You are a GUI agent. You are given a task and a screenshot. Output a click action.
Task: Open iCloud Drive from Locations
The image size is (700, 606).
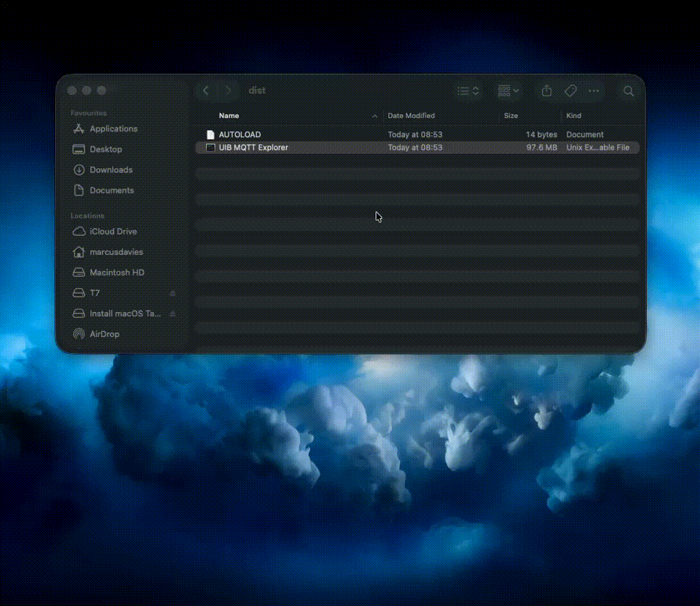112,231
